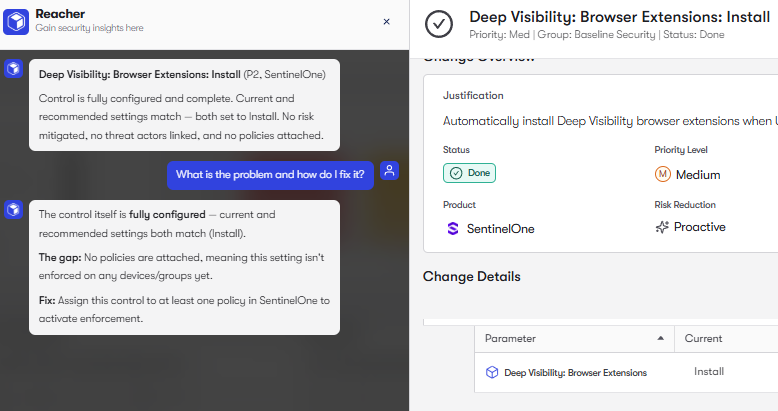Click the Current column header
The image size is (778, 411).
(703, 338)
